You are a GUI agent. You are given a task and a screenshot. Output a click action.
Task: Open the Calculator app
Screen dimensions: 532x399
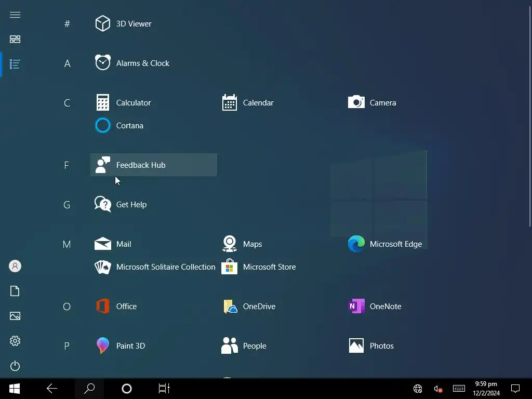coord(154,102)
